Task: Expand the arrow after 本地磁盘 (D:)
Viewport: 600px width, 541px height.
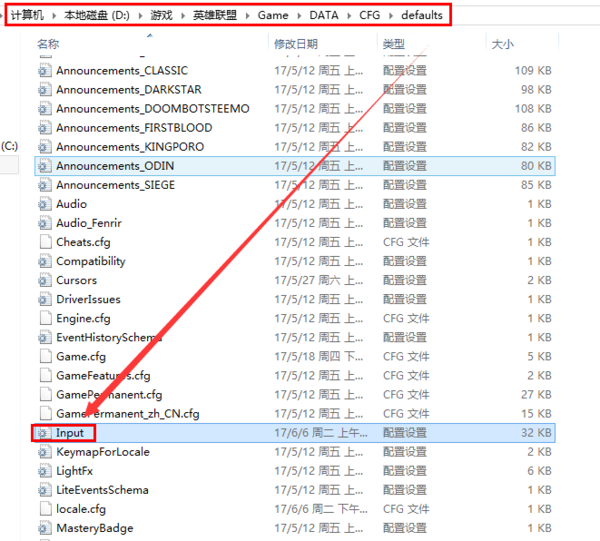Action: pyautogui.click(x=140, y=15)
